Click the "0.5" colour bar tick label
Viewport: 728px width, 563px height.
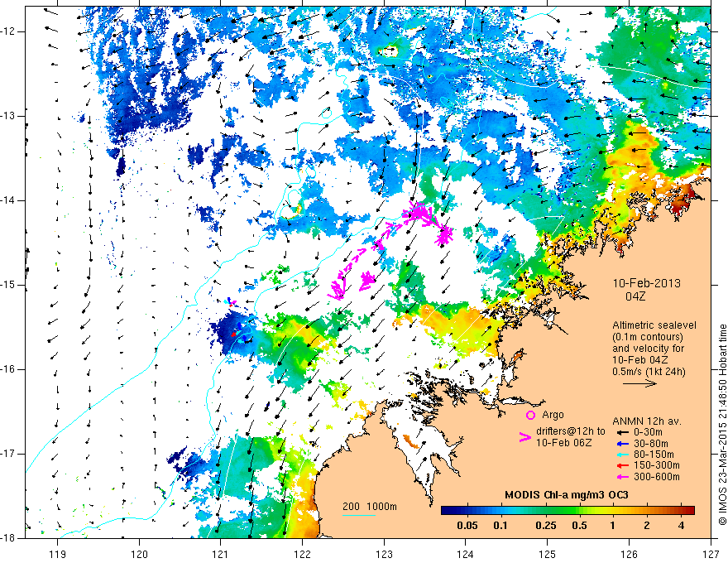(x=579, y=526)
